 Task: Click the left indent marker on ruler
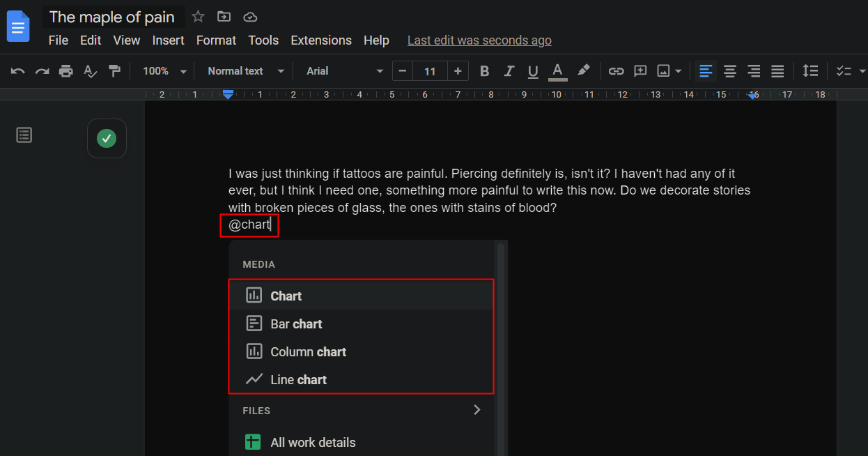[x=228, y=95]
